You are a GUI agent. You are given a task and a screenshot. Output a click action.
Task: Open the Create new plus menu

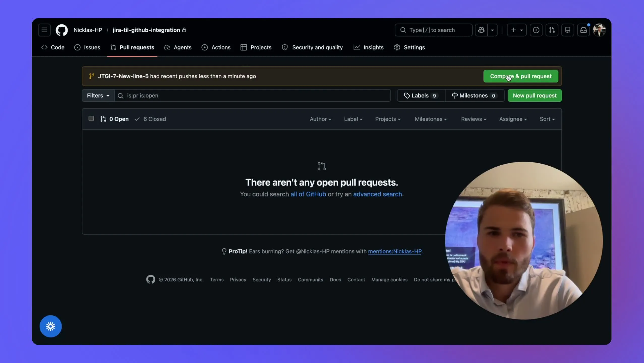point(517,30)
